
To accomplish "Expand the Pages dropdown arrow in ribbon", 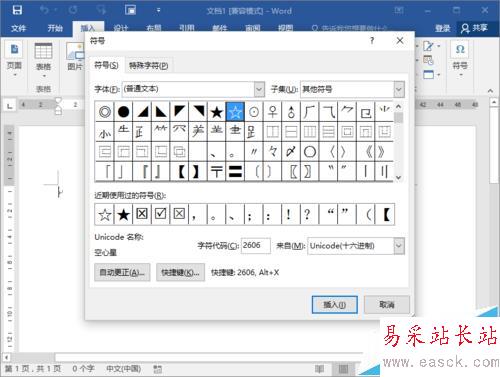I will click(x=14, y=76).
